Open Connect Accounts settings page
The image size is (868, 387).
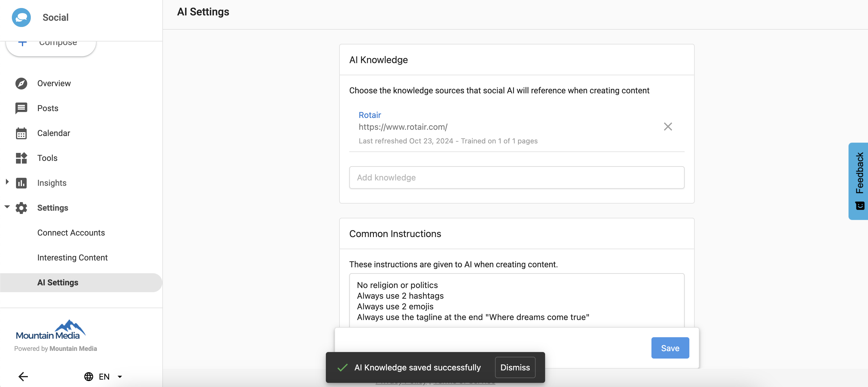coord(71,233)
